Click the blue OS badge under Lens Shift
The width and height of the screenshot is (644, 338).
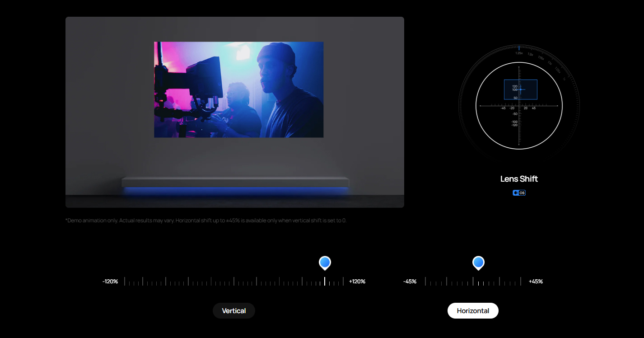(519, 193)
